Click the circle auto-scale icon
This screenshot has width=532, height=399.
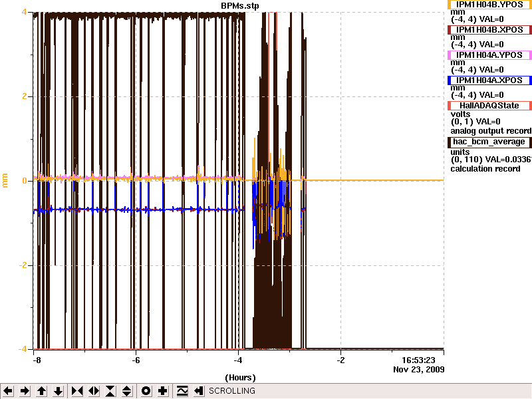pyautogui.click(x=146, y=391)
